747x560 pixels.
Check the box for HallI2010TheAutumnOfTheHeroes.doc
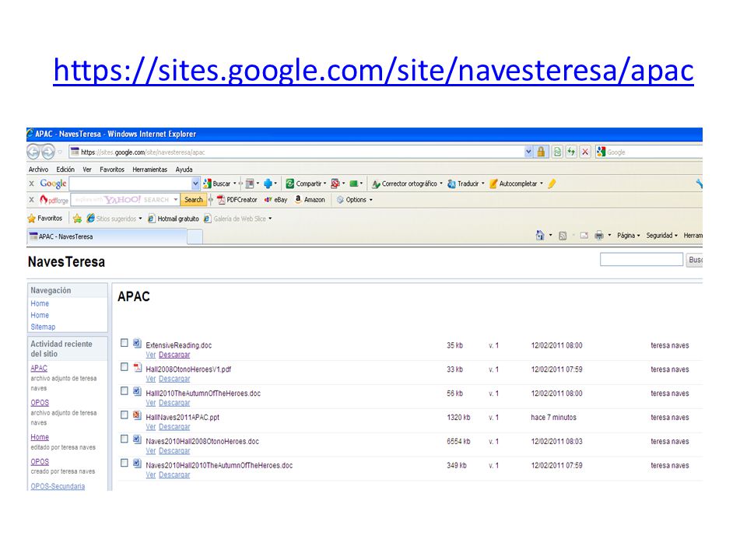pos(124,391)
